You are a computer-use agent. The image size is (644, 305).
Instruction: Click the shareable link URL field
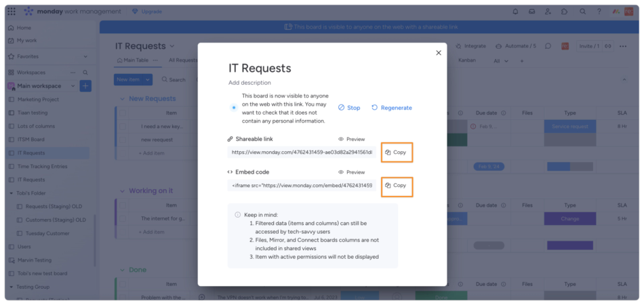(x=302, y=152)
